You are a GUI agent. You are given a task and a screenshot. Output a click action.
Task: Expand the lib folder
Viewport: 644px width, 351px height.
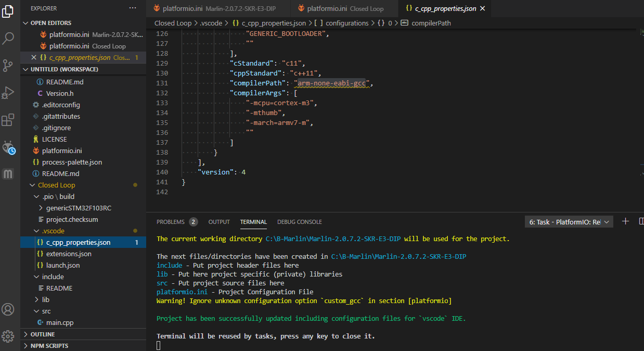83,299
